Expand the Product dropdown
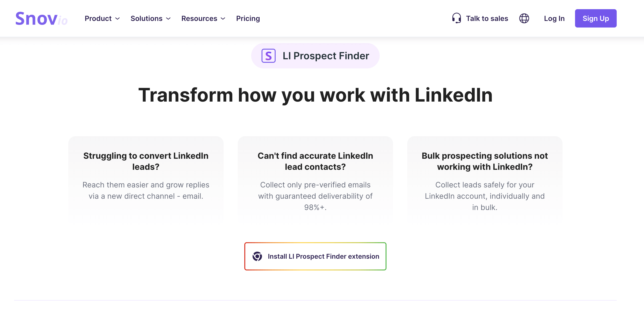 pyautogui.click(x=102, y=18)
